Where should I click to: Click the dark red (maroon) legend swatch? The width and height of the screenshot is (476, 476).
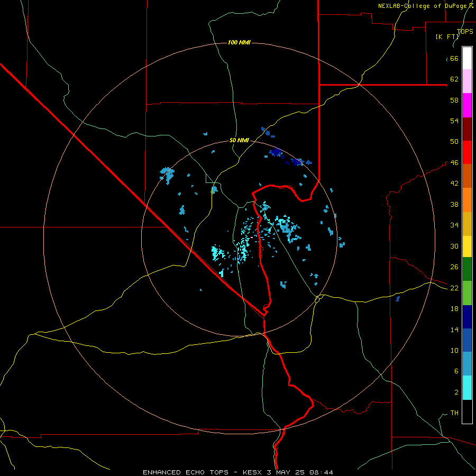point(467,129)
